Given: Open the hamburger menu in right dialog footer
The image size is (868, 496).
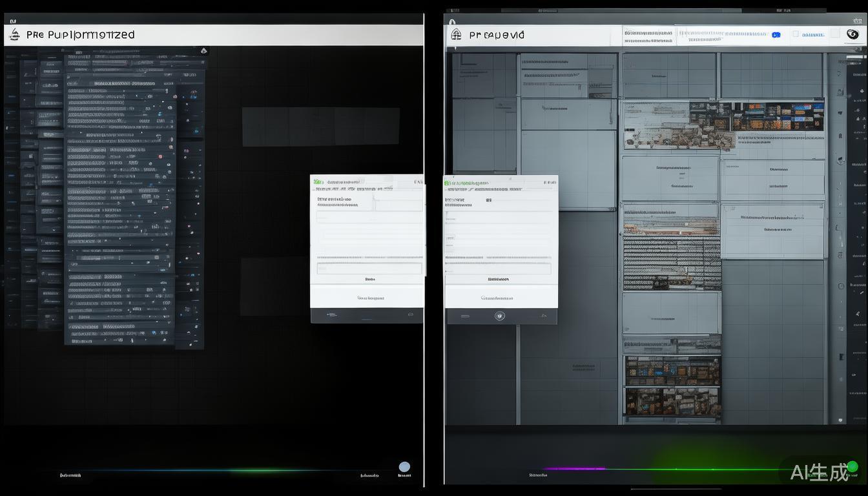Looking at the screenshot, I should coord(465,316).
